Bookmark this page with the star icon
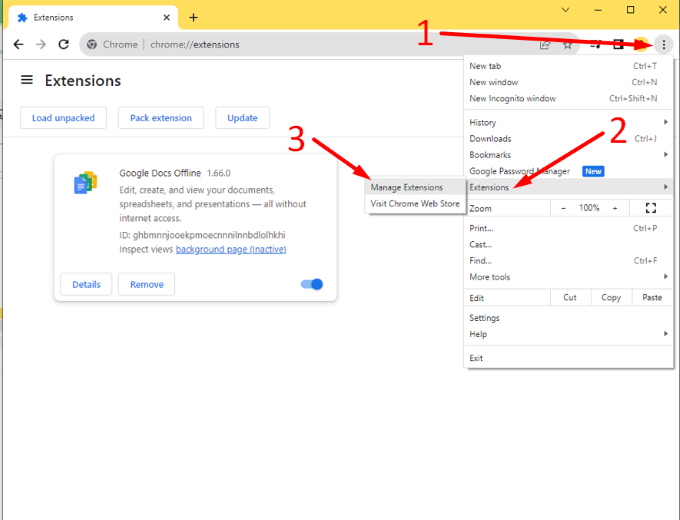Image resolution: width=680 pixels, height=520 pixels. coord(567,45)
